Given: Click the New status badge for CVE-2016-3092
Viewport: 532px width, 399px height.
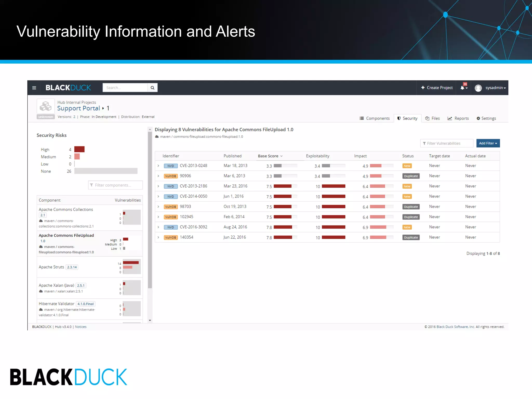Looking at the screenshot, I should pos(407,227).
